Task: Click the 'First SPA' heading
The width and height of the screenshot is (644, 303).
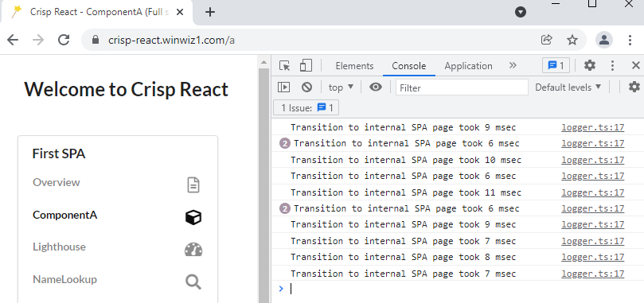Action: coord(59,154)
